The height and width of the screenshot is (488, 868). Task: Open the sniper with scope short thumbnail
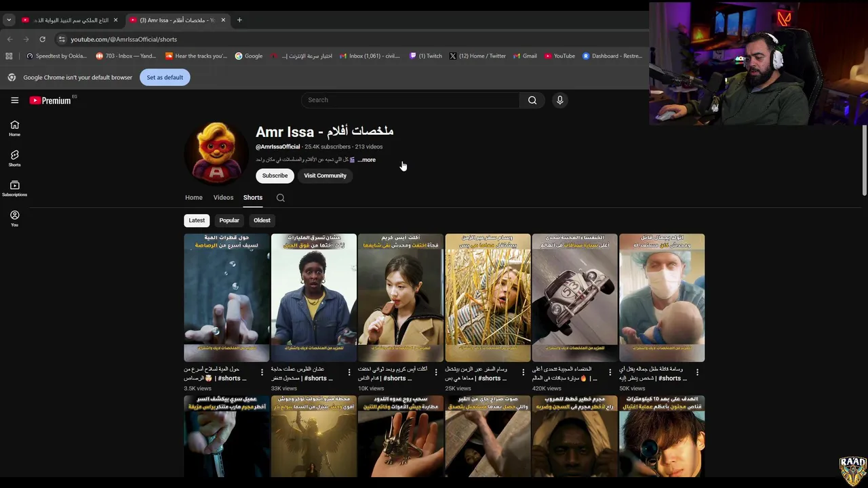662,436
